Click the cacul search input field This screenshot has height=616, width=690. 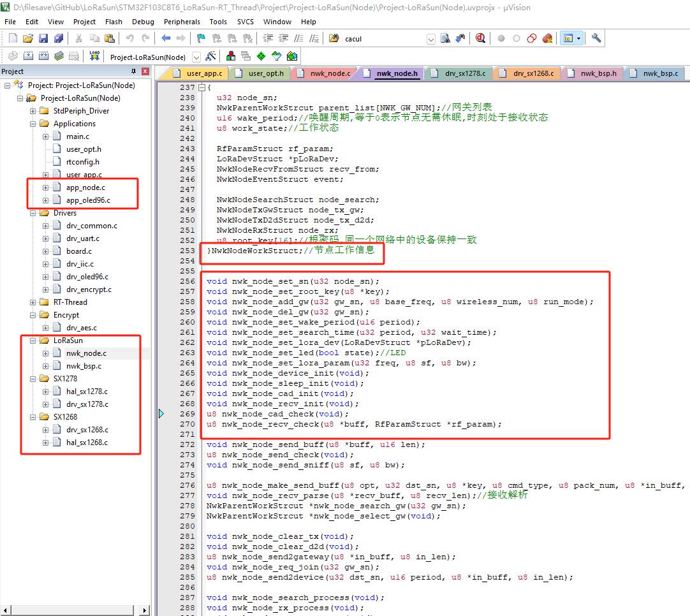(x=384, y=39)
